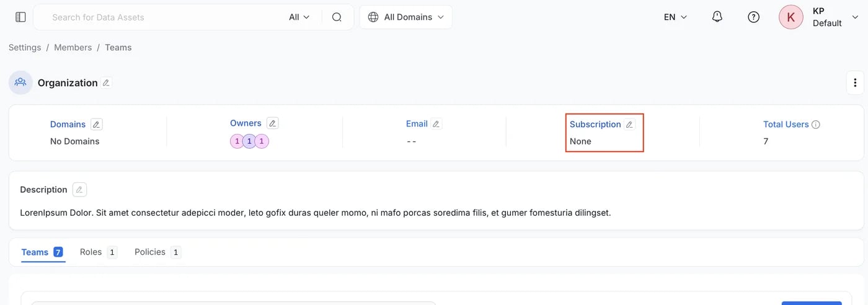Switch to the Policies tab

(x=157, y=252)
